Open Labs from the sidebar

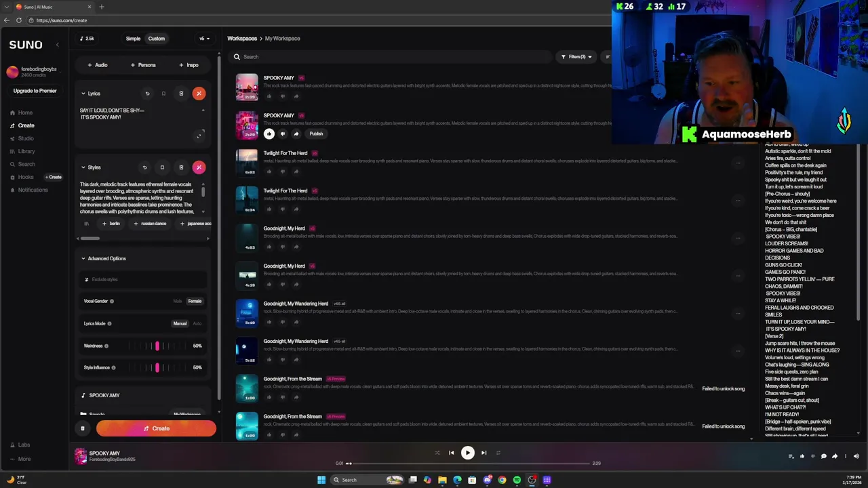click(x=20, y=445)
